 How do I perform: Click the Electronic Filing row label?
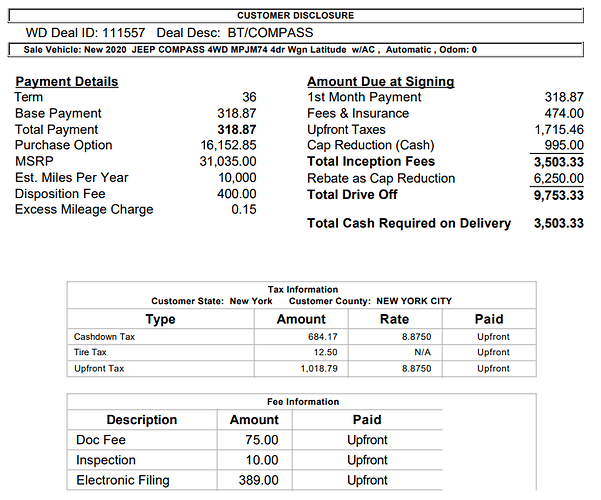[x=123, y=480]
